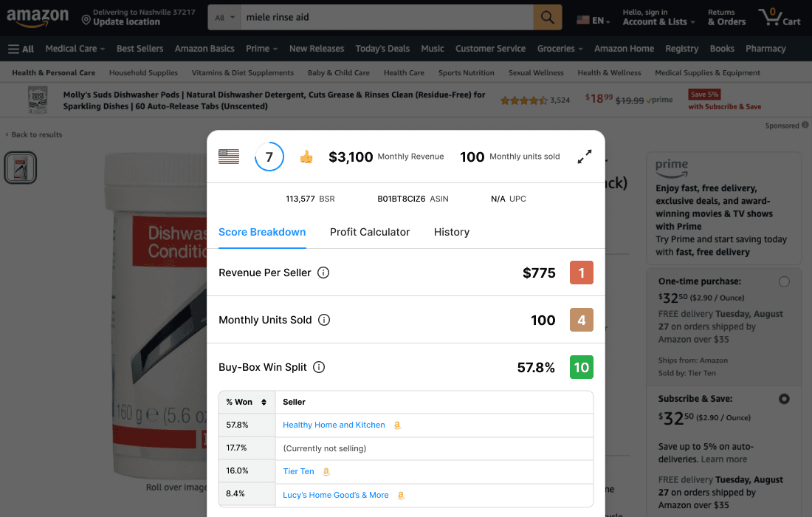The image size is (812, 517).
Task: Click the info icon beside Buy-Box Win Split
Action: pos(319,367)
